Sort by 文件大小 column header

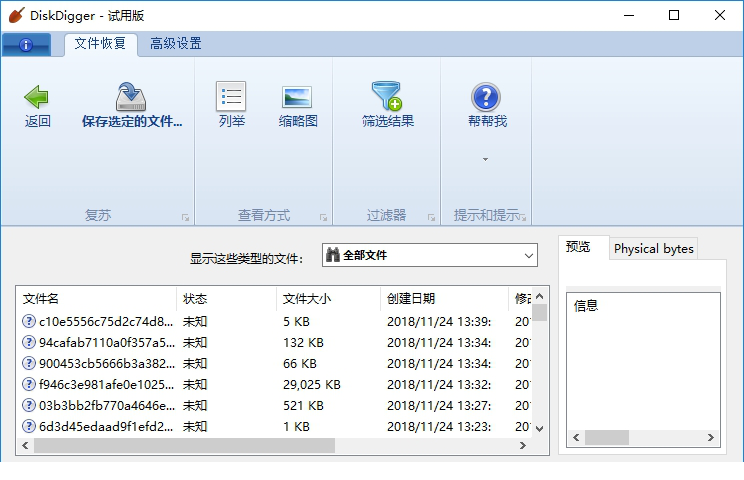click(x=328, y=299)
